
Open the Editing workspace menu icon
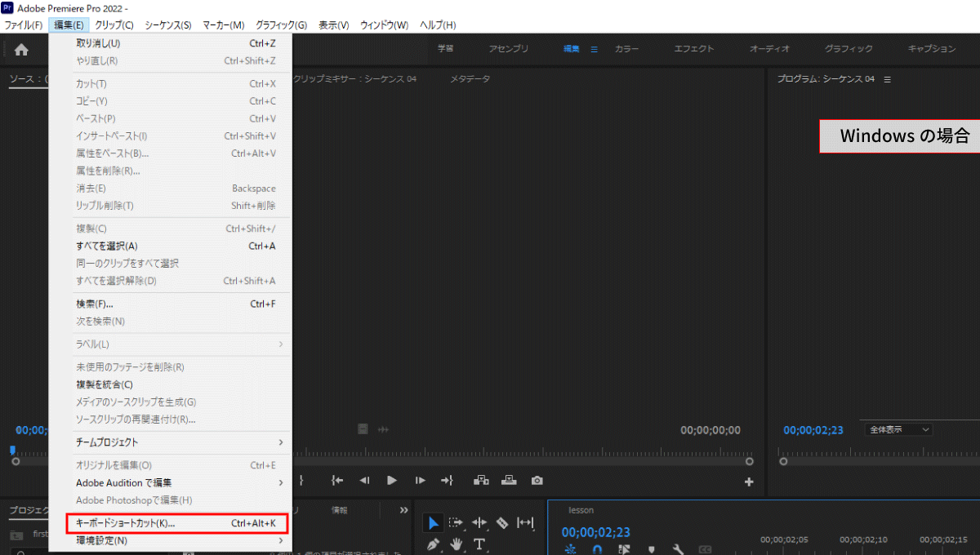595,49
